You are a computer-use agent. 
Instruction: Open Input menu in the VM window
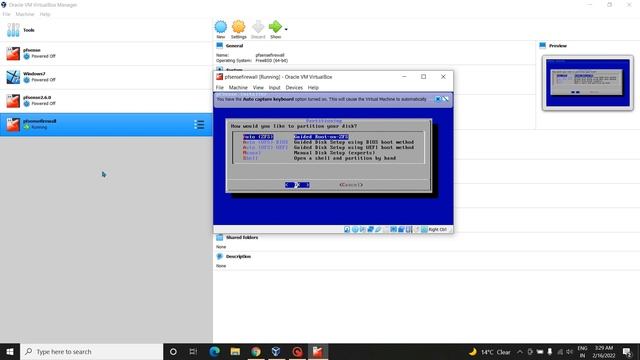pyautogui.click(x=274, y=88)
